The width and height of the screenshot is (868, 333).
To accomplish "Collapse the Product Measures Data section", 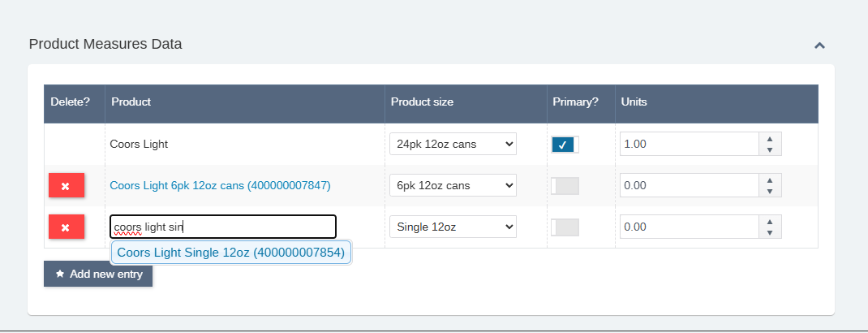I will [x=819, y=45].
